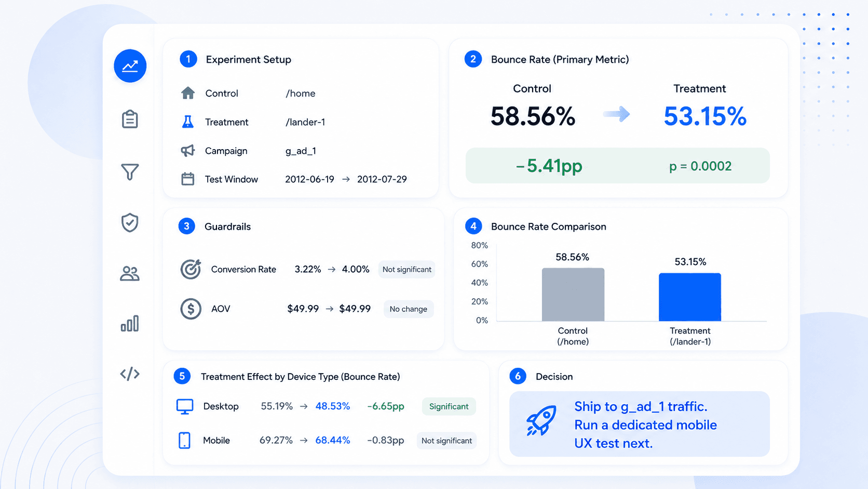Image resolution: width=868 pixels, height=489 pixels.
Task: Open the trend chart sidebar icon
Action: click(x=130, y=66)
